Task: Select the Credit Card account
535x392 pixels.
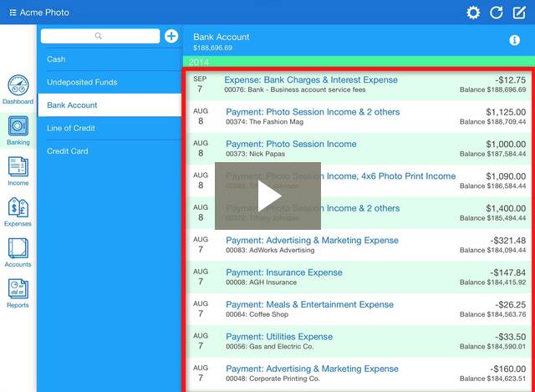Action: [x=110, y=151]
